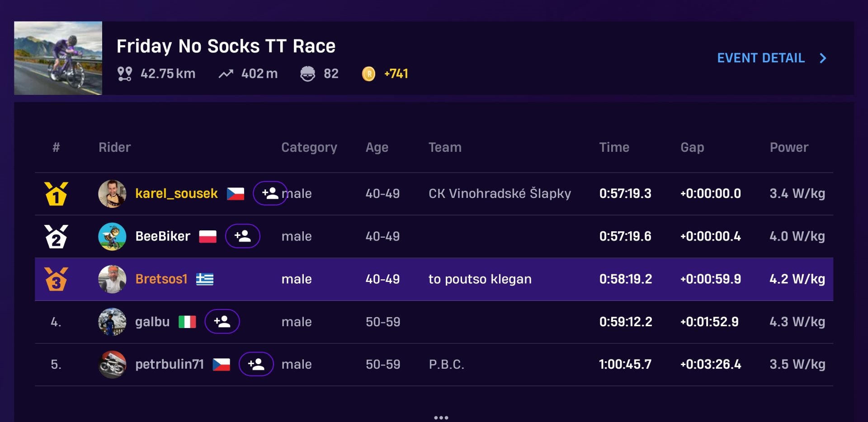Click the silver second-place medal icon
Image resolution: width=868 pixels, height=422 pixels.
point(56,236)
